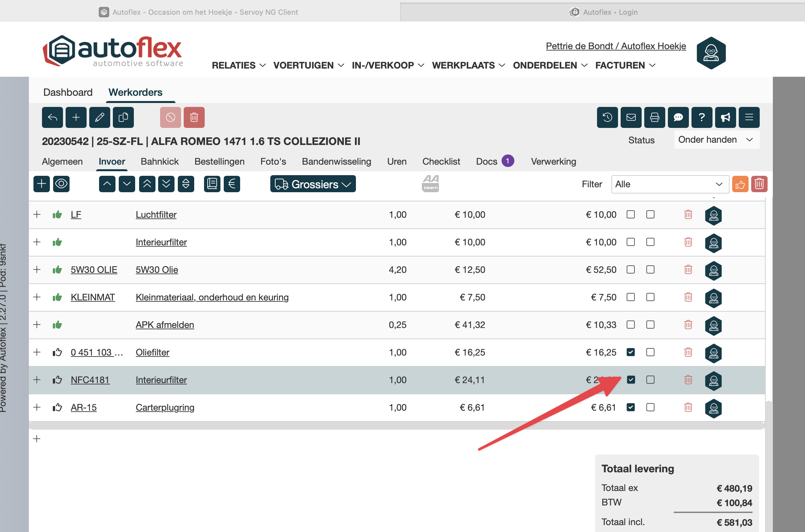The width and height of the screenshot is (805, 532).
Task: Open the Filter Alle dropdown
Action: click(x=670, y=184)
